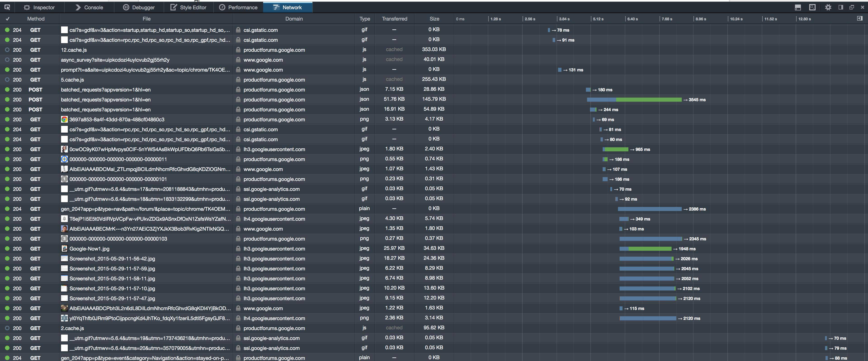Click the 12.80 s timeline tick label
Image resolution: width=868 pixels, height=361 pixels.
point(805,19)
